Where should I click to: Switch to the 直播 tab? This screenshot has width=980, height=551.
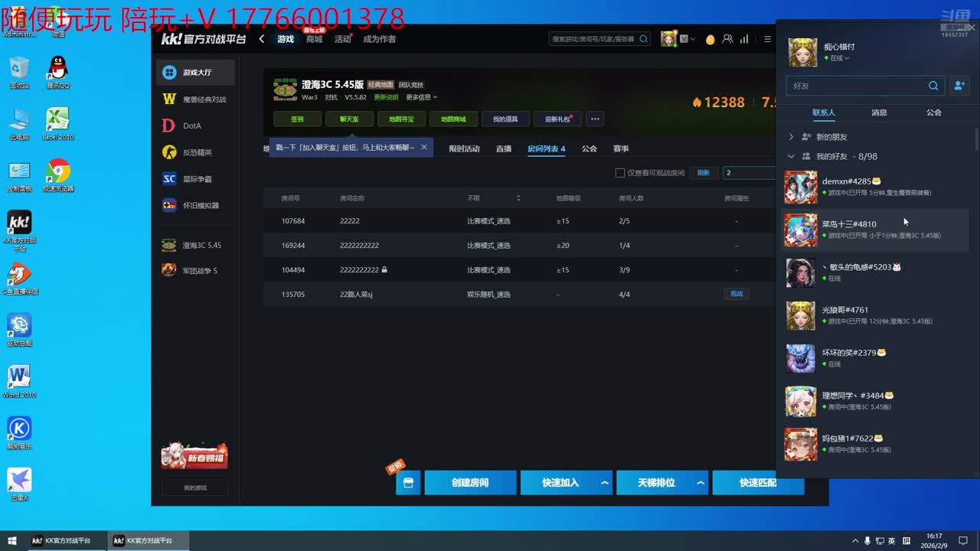503,148
